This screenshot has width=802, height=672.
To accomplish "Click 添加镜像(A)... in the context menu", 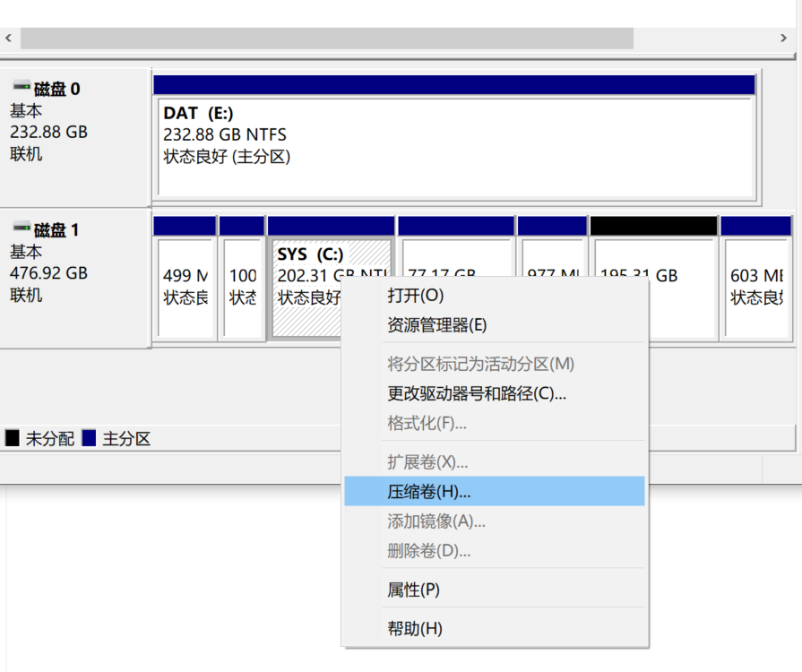I will click(x=495, y=521).
